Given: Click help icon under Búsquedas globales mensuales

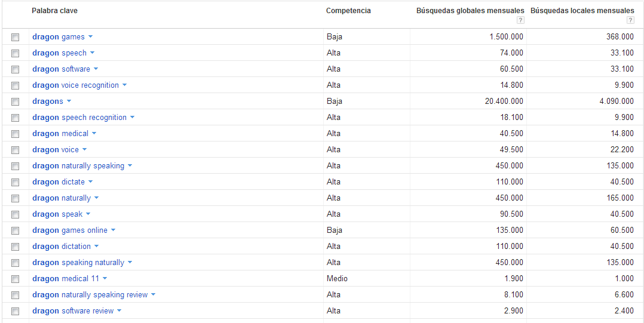Looking at the screenshot, I should (521, 20).
